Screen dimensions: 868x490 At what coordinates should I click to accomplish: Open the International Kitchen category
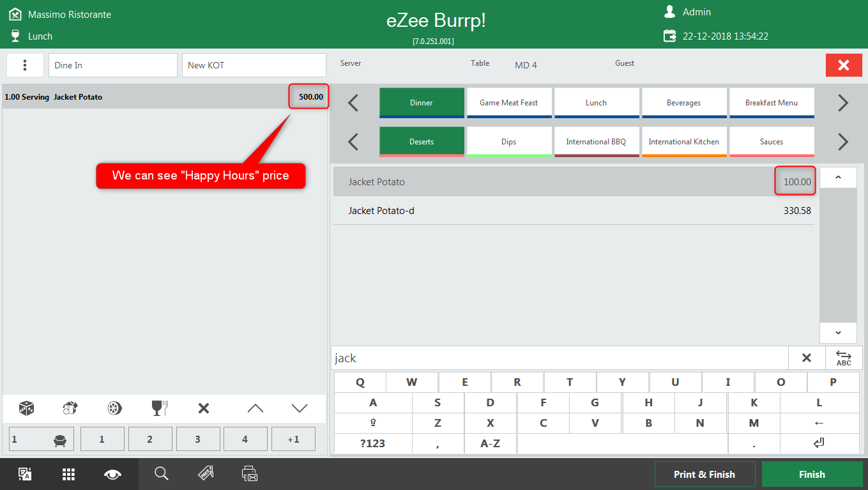[x=684, y=142]
